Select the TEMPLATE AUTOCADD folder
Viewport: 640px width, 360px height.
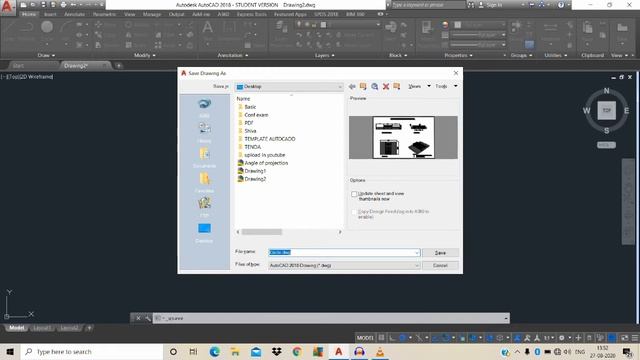point(270,139)
